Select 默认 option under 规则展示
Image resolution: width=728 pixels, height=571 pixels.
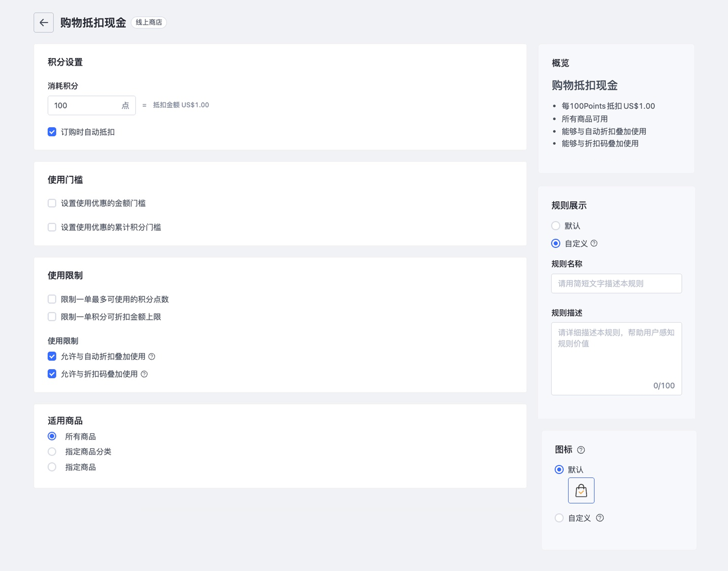click(555, 226)
